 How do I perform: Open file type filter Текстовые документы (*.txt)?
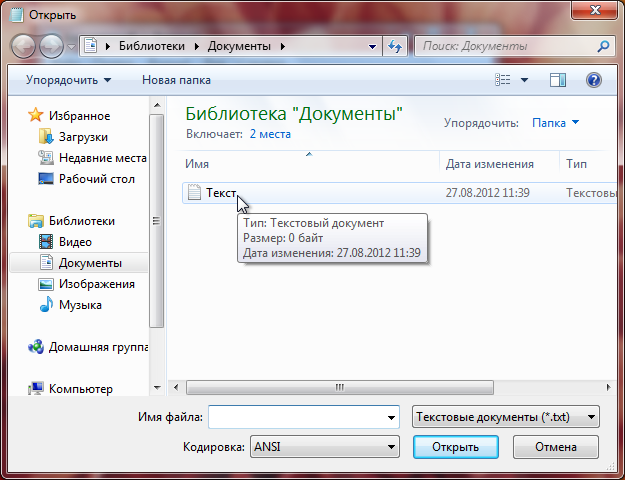[x=505, y=417]
